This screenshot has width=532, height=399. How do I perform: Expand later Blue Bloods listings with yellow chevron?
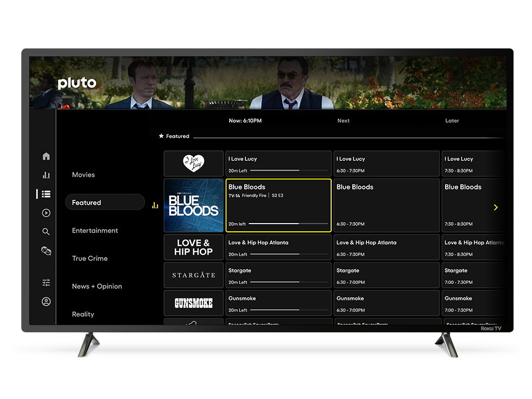tap(495, 207)
